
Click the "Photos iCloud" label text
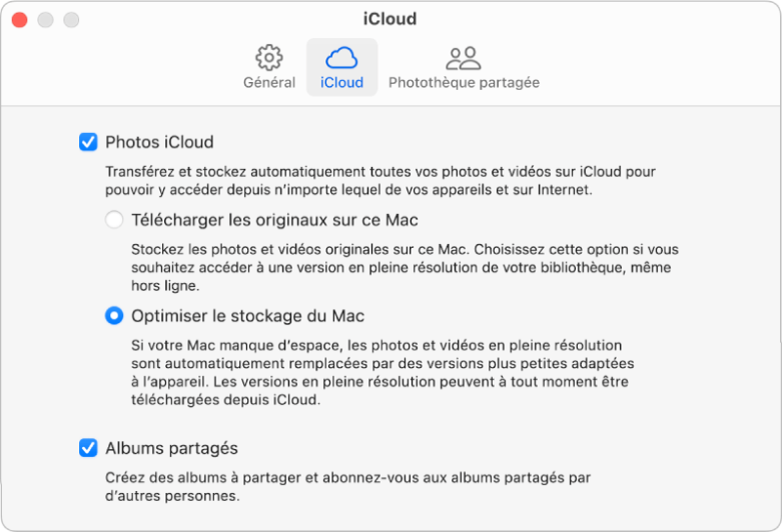click(x=159, y=143)
